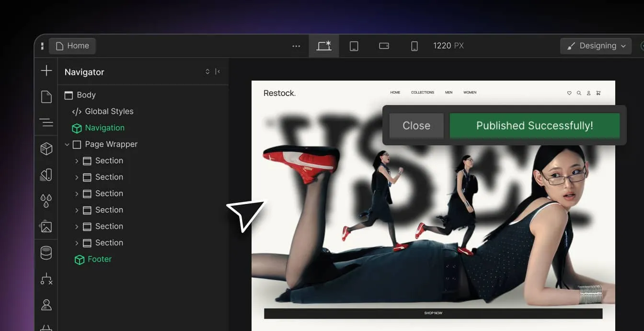Click the Close button in publish popup
The image size is (644, 331).
click(416, 126)
